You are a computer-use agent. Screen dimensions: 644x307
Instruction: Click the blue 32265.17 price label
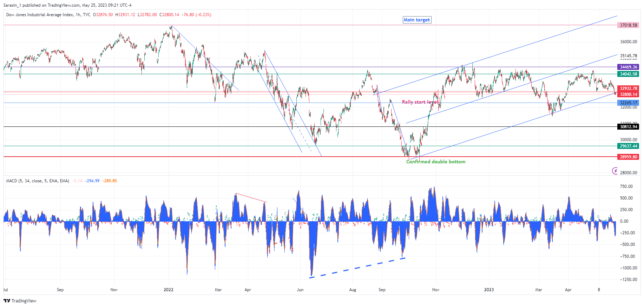tap(628, 103)
